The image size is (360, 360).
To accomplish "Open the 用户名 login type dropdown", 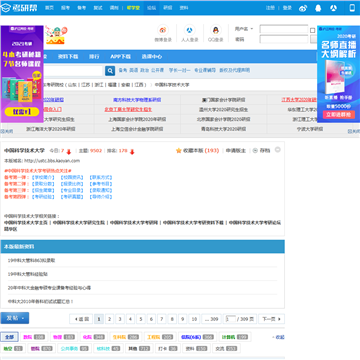I will pos(244,29).
